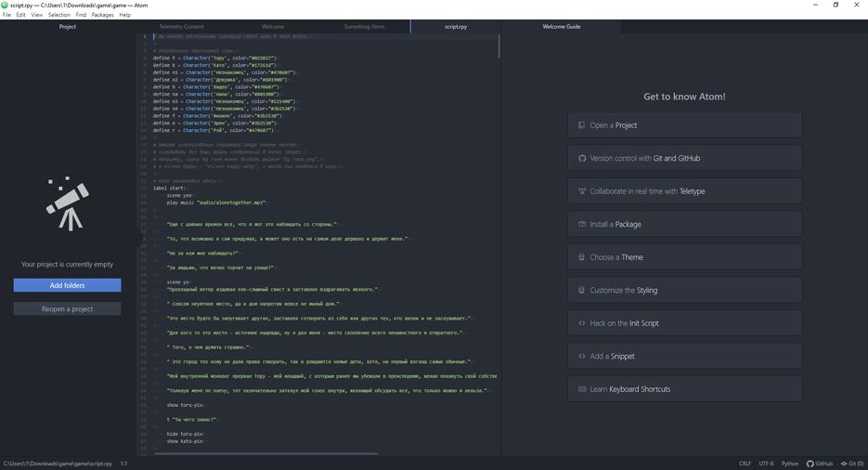Click the project icon beside Open a Project
868x470 pixels.
point(582,125)
